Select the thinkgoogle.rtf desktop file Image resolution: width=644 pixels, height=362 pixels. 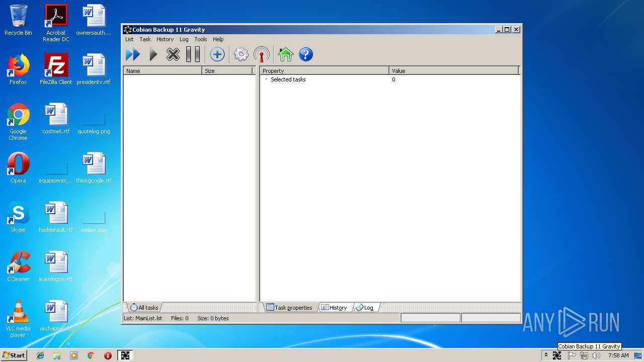point(94,168)
